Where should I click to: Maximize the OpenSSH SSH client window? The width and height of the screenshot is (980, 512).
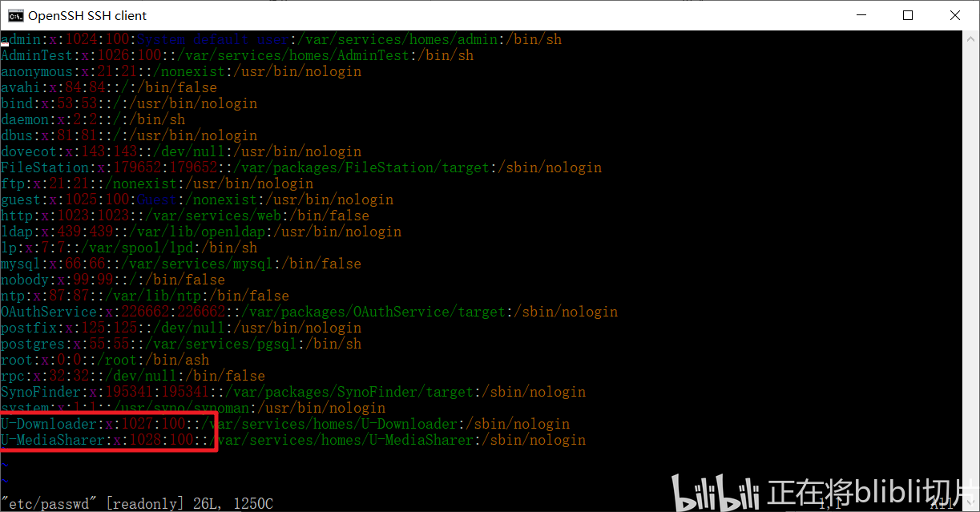(908, 15)
